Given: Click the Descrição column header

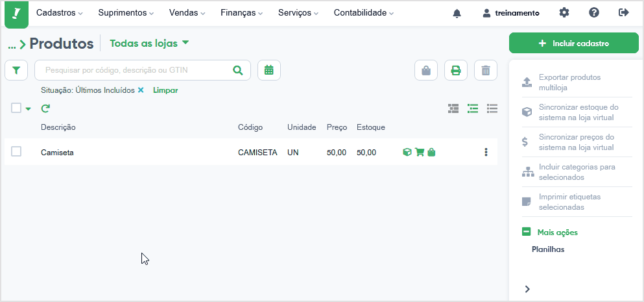Looking at the screenshot, I should (58, 127).
